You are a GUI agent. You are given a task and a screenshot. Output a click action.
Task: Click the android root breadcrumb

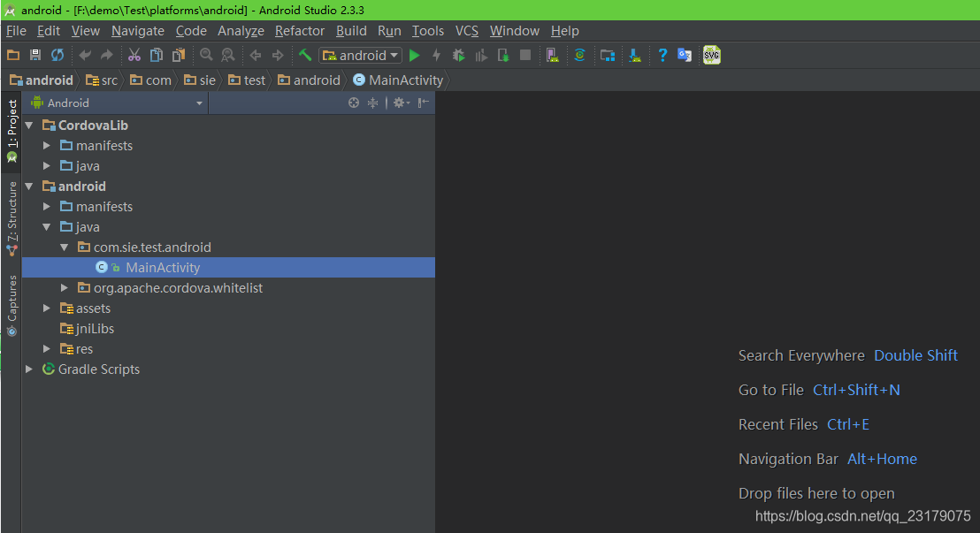point(42,80)
